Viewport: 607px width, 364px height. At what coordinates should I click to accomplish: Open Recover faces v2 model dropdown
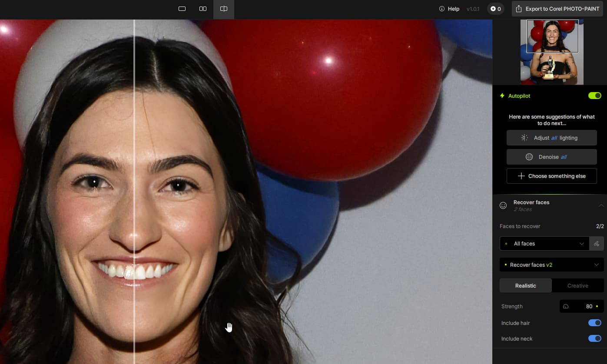click(551, 265)
